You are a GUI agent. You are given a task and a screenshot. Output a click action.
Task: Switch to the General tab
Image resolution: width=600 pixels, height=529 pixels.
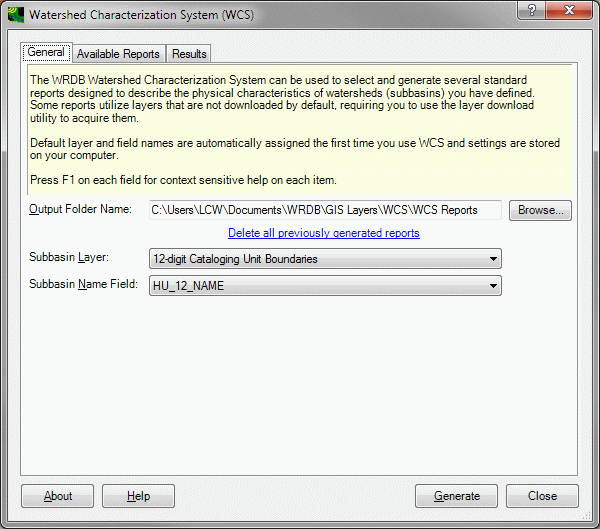(x=46, y=53)
